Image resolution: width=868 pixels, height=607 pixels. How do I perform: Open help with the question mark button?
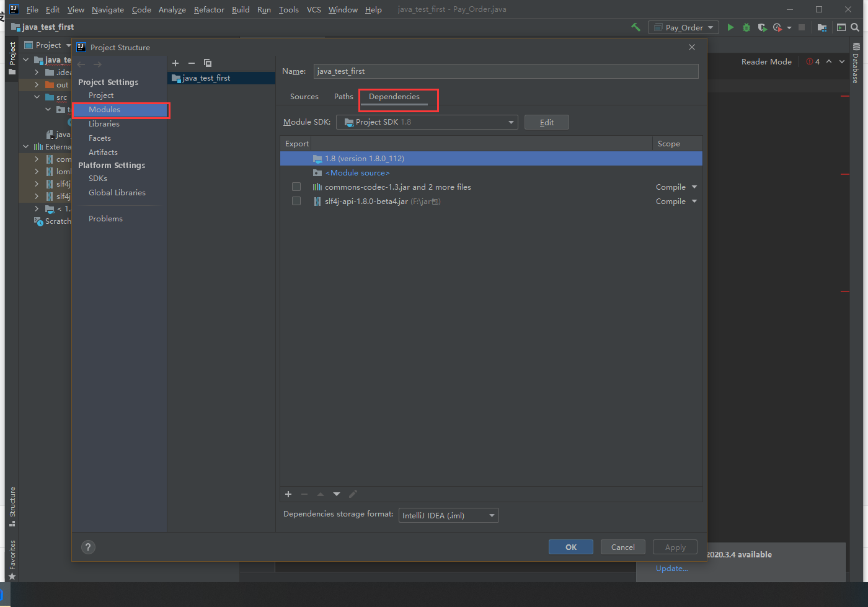88,547
